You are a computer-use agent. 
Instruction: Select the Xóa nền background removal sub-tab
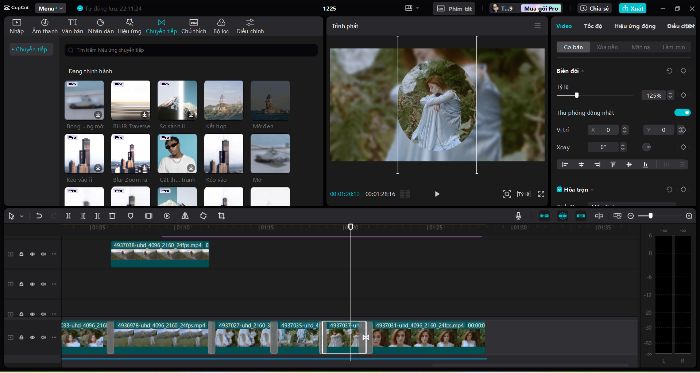click(x=607, y=47)
